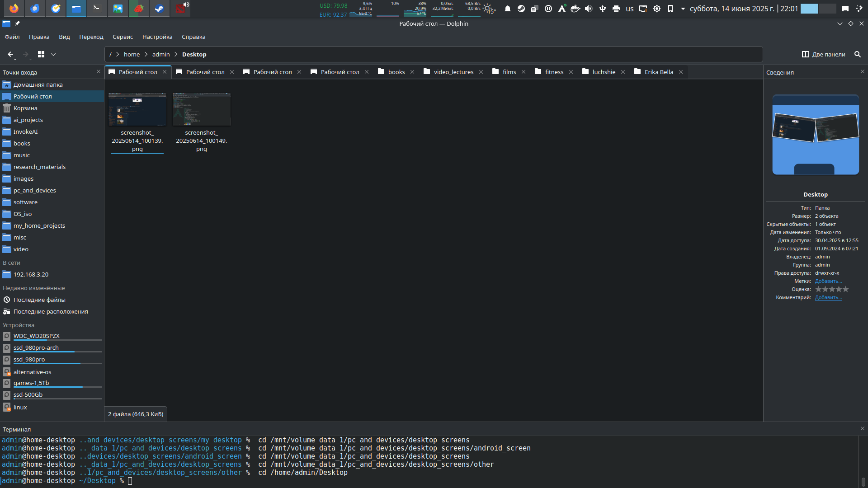This screenshot has width=868, height=488.
Task: Click the volume speaker tray icon
Action: 589,9
